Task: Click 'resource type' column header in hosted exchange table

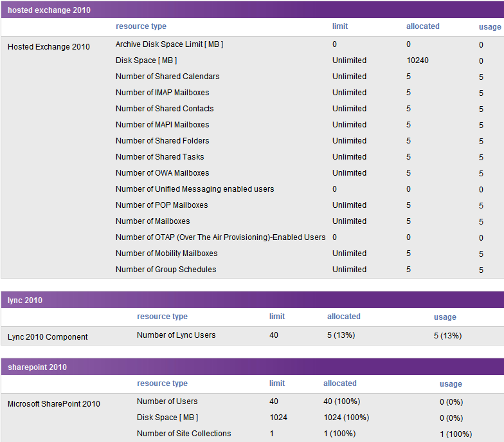Action: pyautogui.click(x=141, y=26)
